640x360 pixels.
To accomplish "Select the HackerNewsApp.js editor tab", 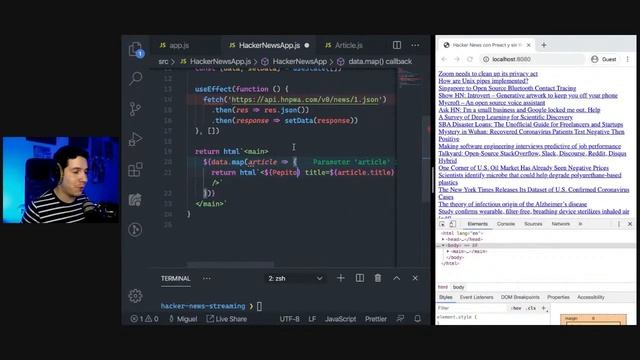I will pos(269,45).
